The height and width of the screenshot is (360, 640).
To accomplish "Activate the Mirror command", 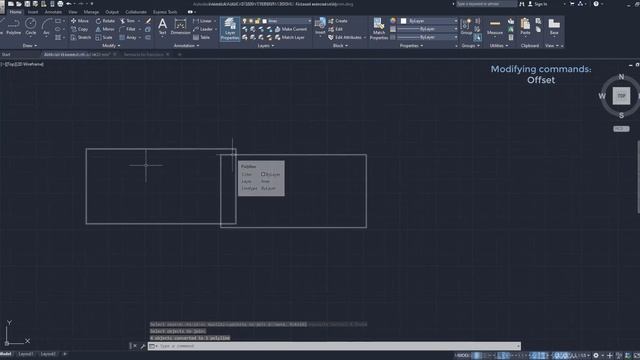I will 105,29.
